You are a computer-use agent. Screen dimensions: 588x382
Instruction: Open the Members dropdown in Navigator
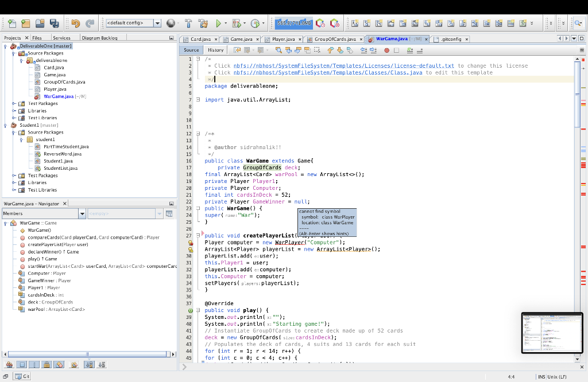(83, 214)
